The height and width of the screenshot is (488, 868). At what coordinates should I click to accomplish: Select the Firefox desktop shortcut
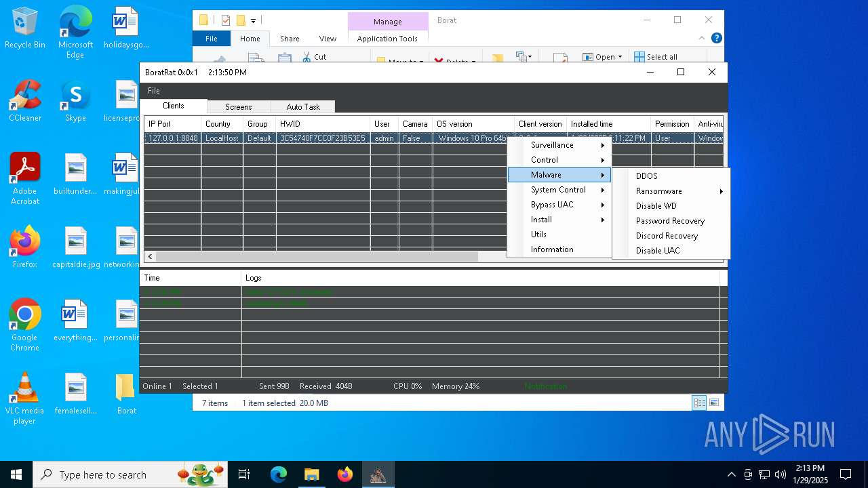[x=24, y=247]
